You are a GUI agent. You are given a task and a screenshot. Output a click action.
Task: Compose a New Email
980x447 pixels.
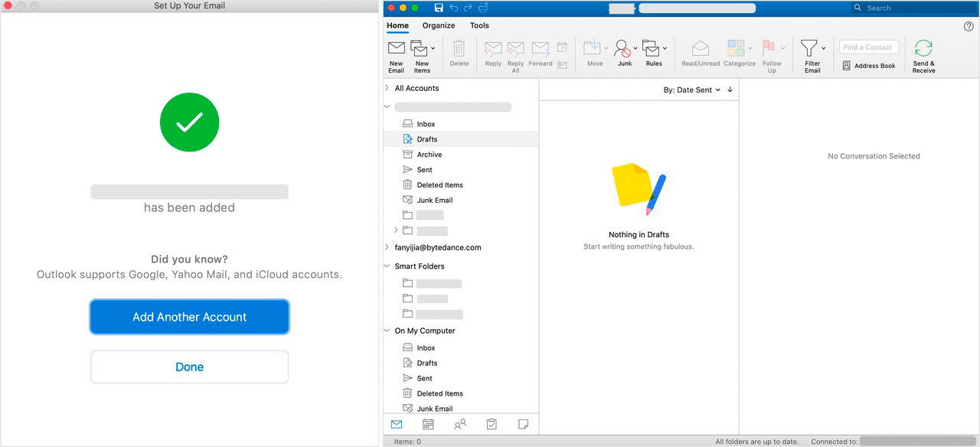(396, 54)
